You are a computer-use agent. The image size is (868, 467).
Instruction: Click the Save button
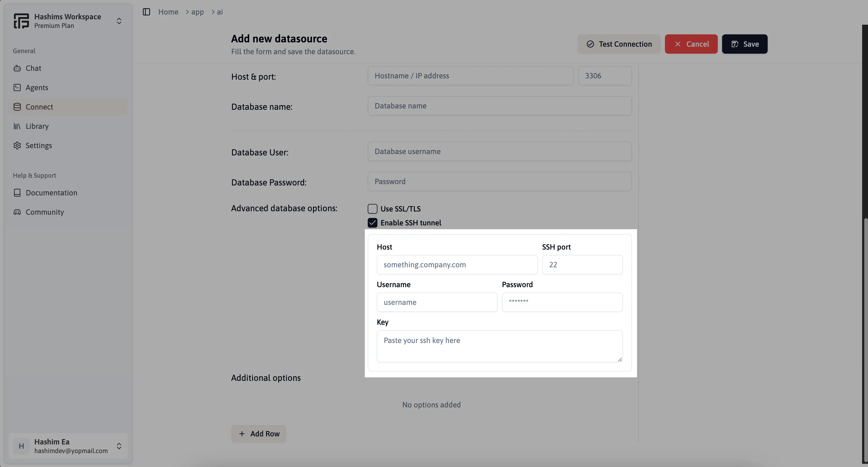pyautogui.click(x=745, y=44)
